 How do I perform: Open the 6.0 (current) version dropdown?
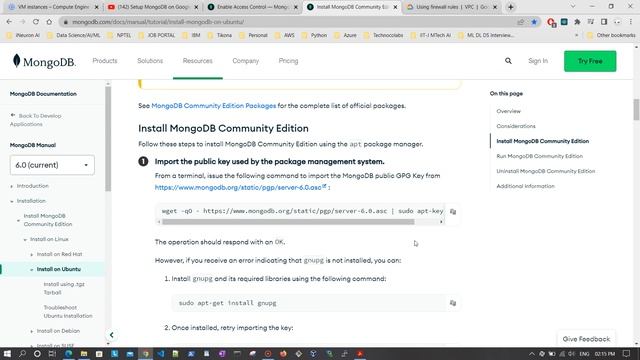click(52, 165)
